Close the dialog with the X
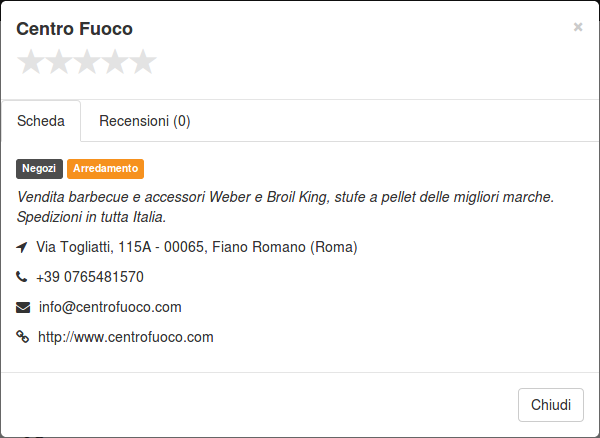Image resolution: width=600 pixels, height=438 pixels. pos(578,27)
